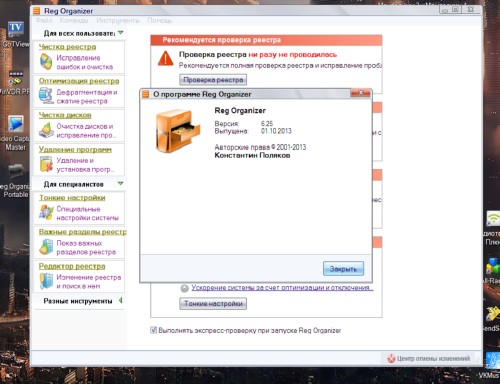The height and width of the screenshot is (384, 500).
Task: Expand the 'Разные инструменты' section
Action: click(x=120, y=301)
